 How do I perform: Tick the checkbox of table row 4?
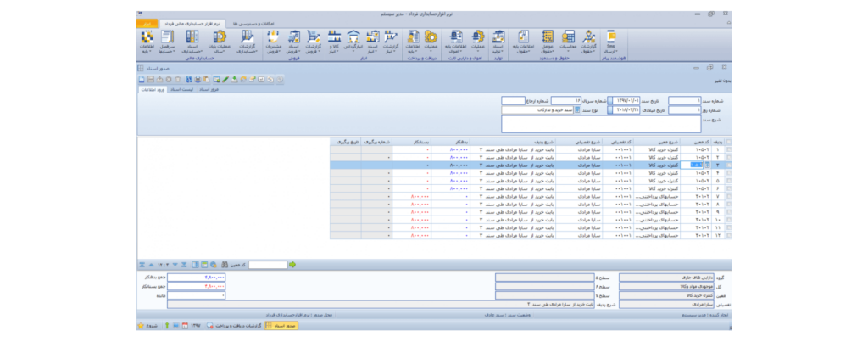pos(728,173)
